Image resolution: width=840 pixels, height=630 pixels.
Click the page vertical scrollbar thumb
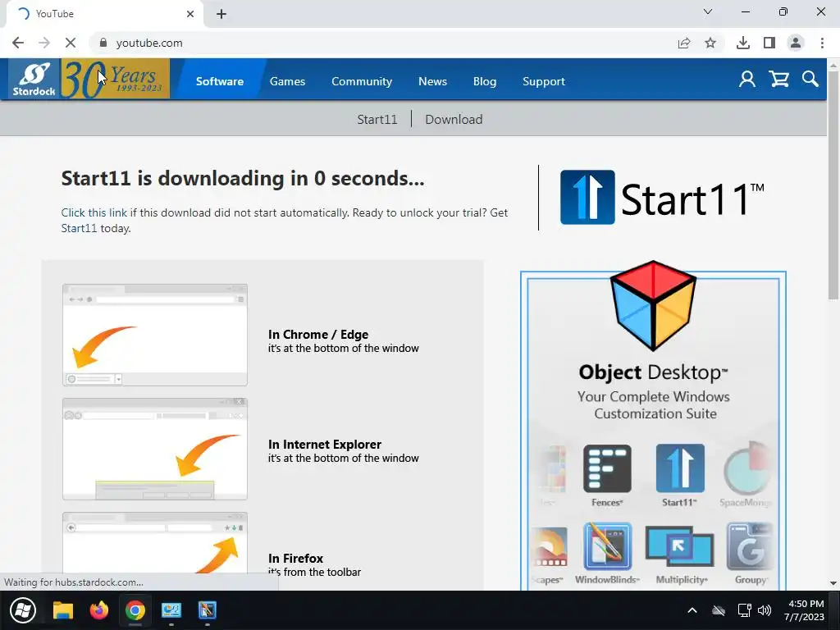click(833, 185)
